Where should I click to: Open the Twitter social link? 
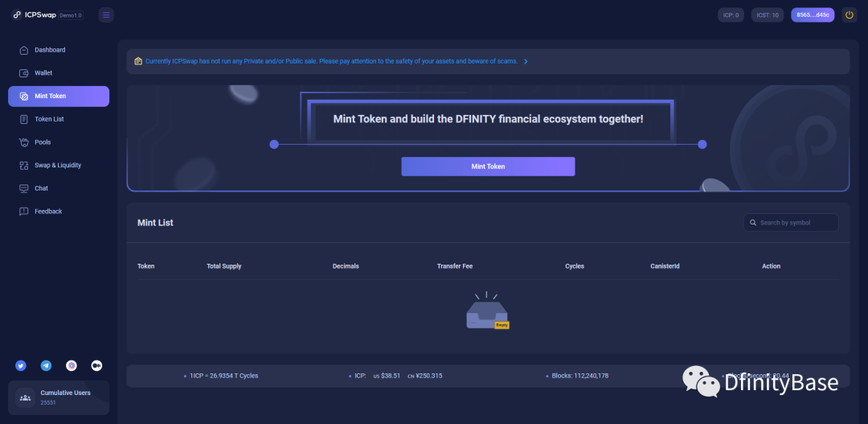[x=21, y=366]
